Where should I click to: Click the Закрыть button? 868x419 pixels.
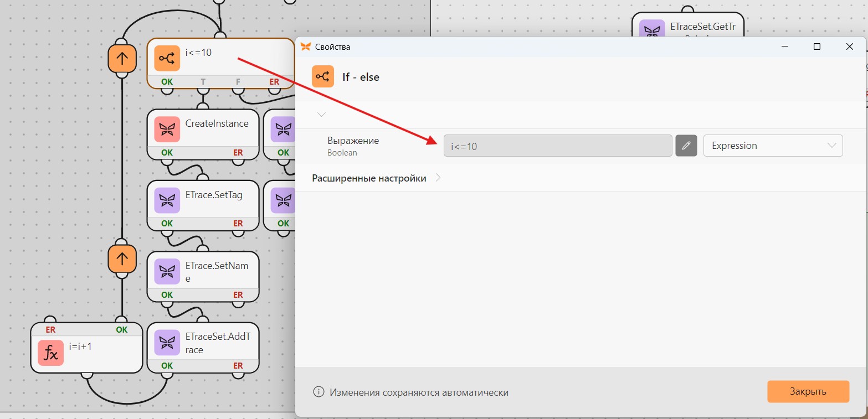click(x=808, y=391)
